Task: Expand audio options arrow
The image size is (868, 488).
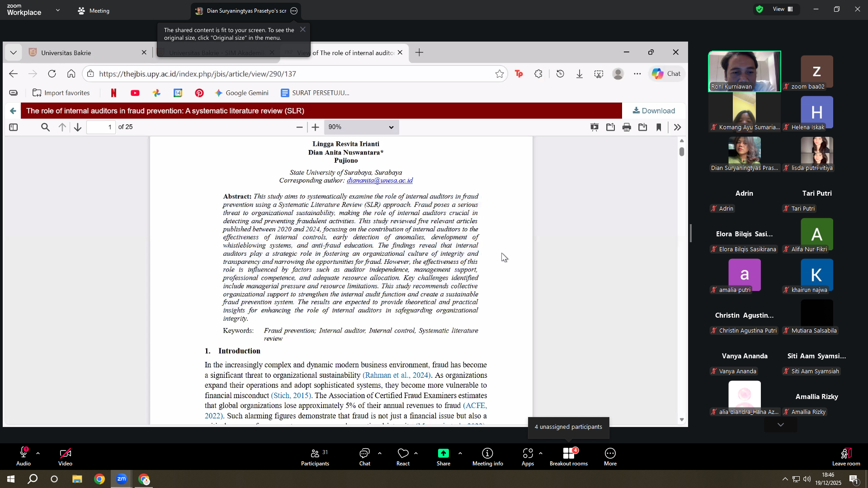Action: tap(38, 453)
